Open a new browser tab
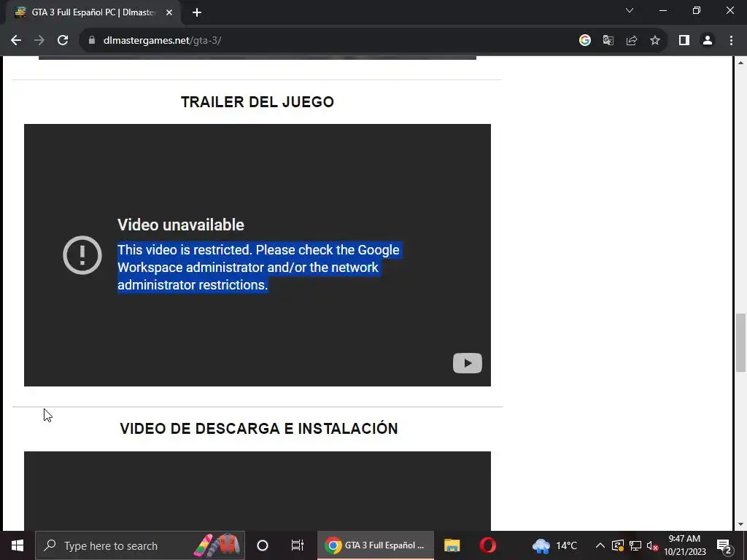 [x=197, y=12]
